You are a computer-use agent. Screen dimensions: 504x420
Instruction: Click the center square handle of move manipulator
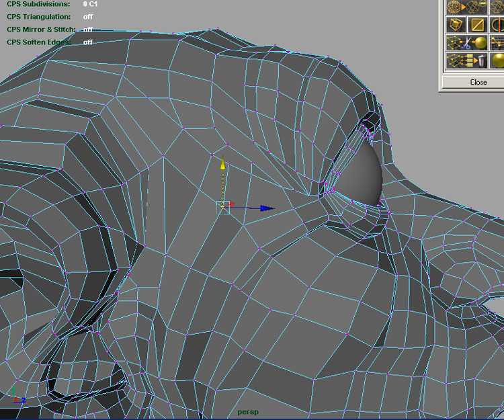222,208
